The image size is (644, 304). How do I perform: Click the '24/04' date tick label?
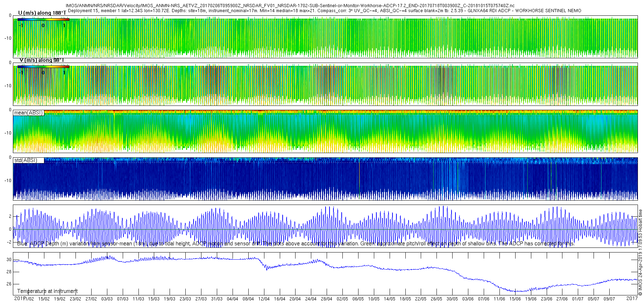(311, 299)
